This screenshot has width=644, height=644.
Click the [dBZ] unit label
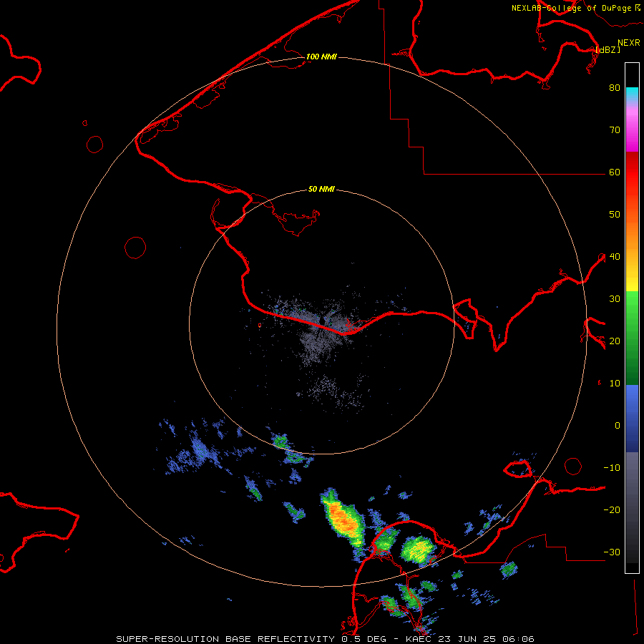pyautogui.click(x=608, y=49)
